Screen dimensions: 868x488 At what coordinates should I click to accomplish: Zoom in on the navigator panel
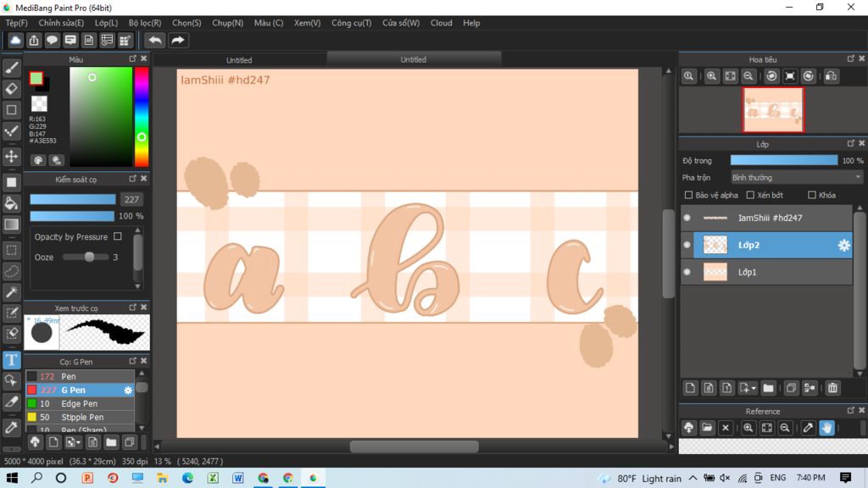tap(711, 76)
